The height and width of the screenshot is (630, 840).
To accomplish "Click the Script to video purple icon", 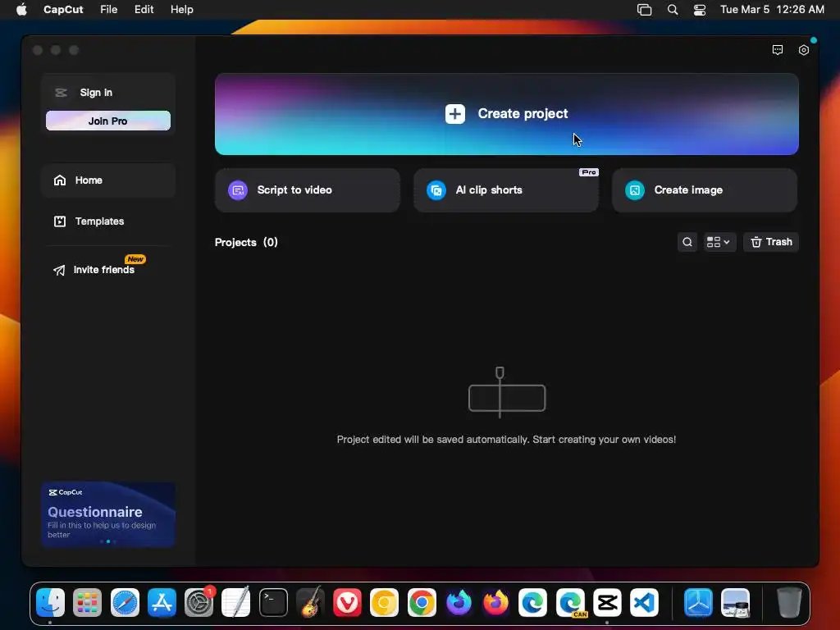I will (x=238, y=190).
